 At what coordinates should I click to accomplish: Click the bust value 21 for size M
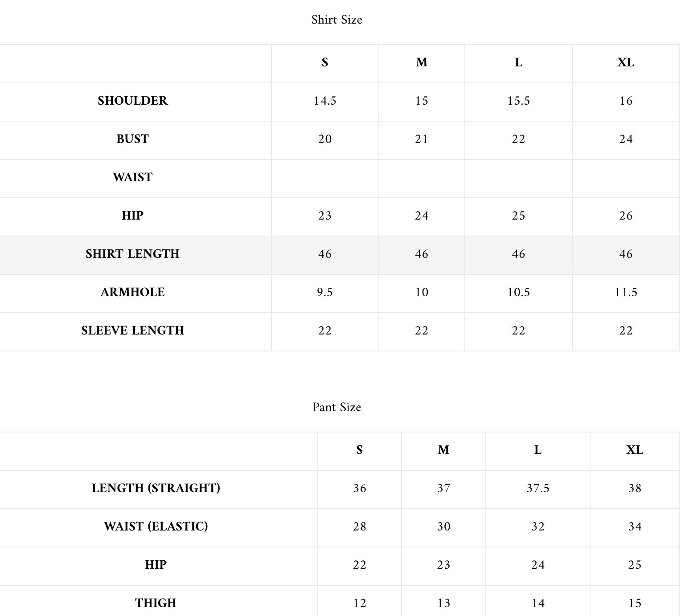pos(422,139)
